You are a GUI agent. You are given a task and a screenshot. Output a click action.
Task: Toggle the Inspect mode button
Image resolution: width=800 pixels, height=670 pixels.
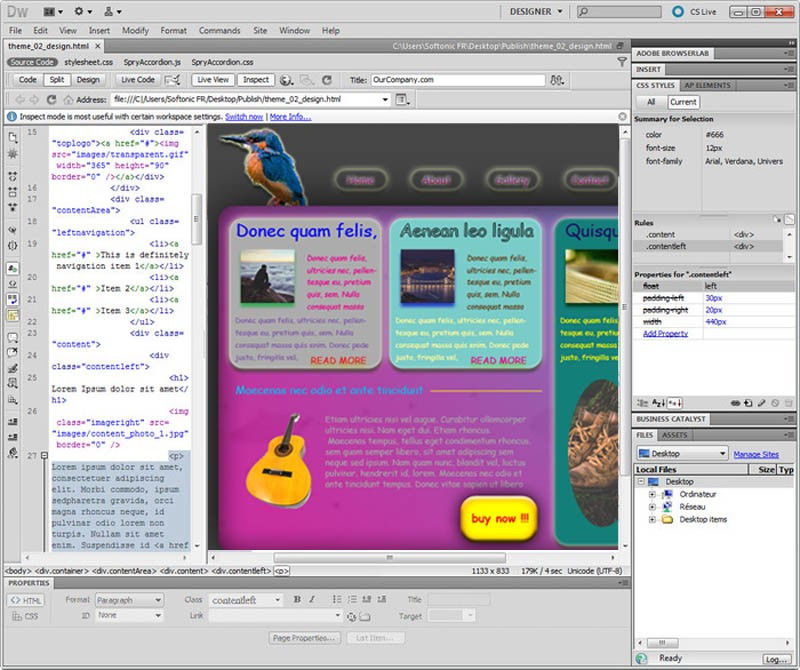(x=256, y=80)
